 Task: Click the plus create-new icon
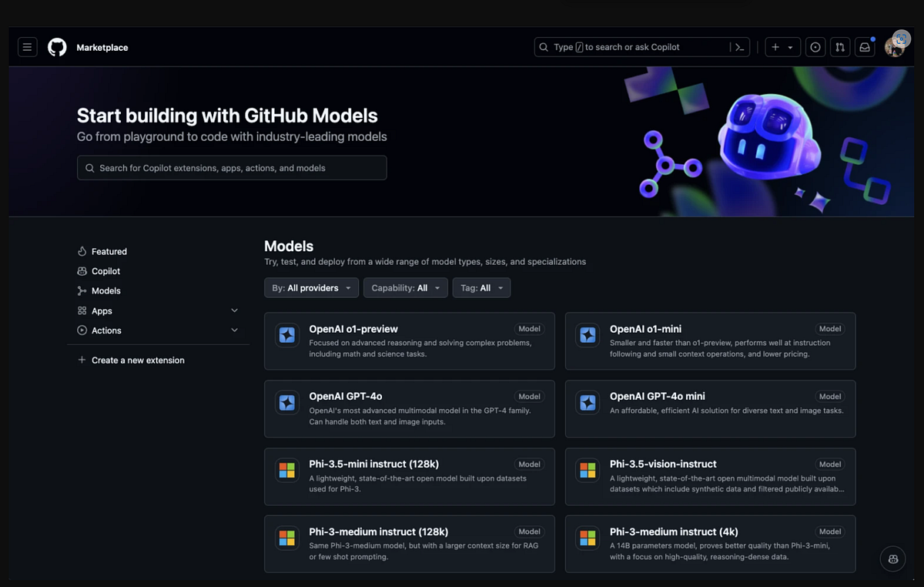(x=775, y=47)
